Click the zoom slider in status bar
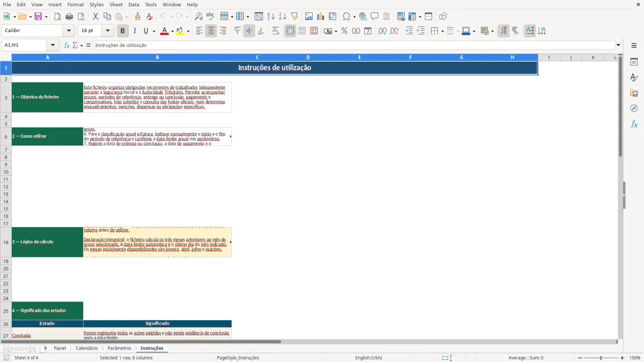This screenshot has height=362, width=644. click(x=601, y=358)
